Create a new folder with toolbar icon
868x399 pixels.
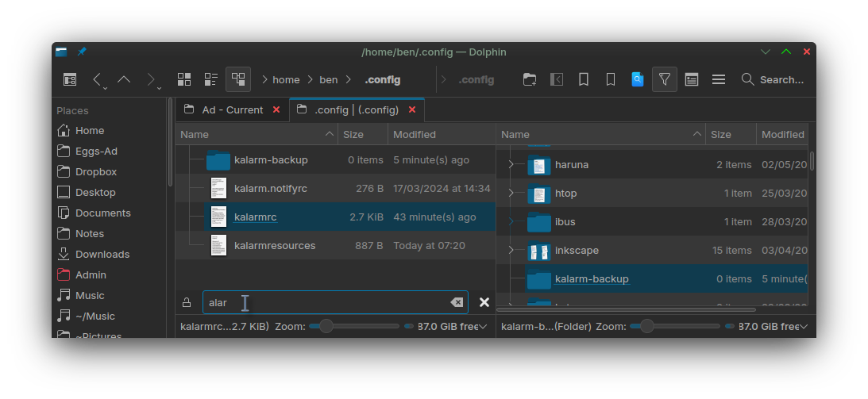(529, 79)
